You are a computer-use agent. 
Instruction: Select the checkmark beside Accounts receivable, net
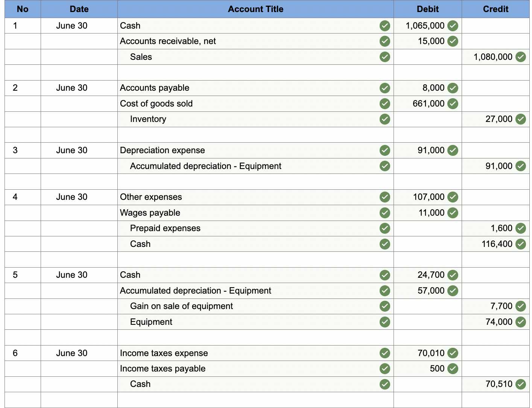pos(385,41)
